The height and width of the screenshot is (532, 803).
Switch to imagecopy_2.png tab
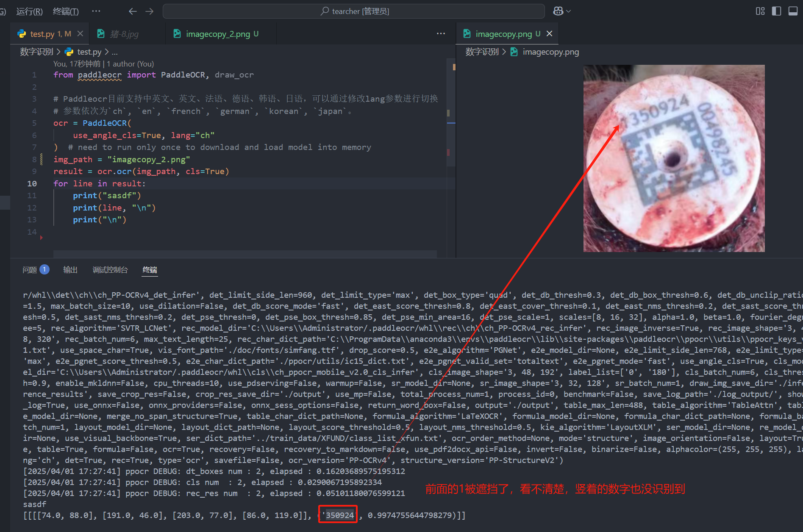222,34
